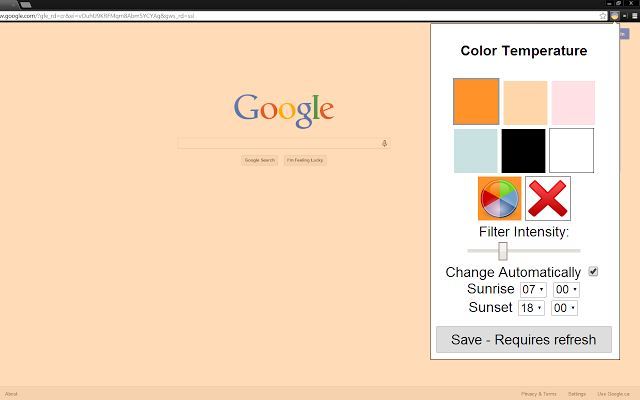Screen dimensions: 640x400
Task: Toggle the Change Automatically checkbox
Action: [x=593, y=271]
